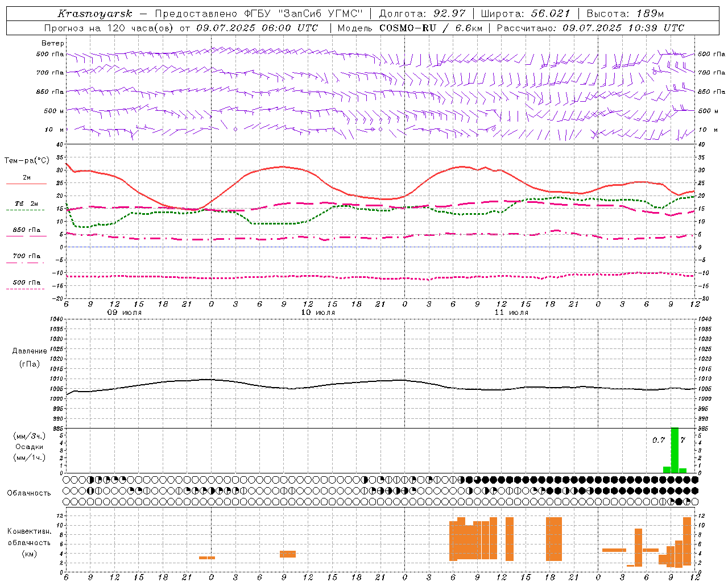Click the '700 гПа' temperature legend entry
The image size is (728, 582).
tap(27, 256)
